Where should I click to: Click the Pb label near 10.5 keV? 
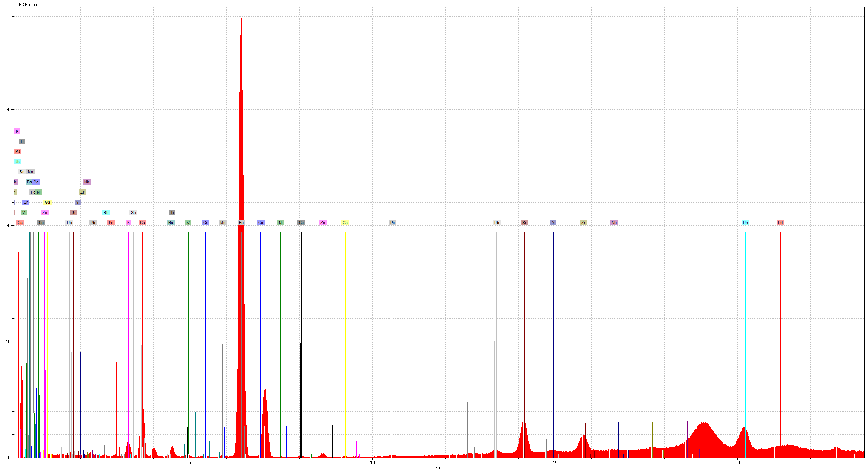click(x=393, y=223)
